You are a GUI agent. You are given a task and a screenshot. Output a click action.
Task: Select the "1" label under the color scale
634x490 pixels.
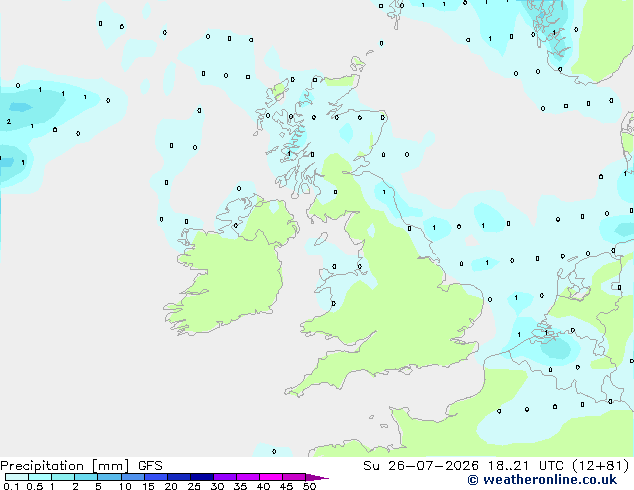point(52,486)
